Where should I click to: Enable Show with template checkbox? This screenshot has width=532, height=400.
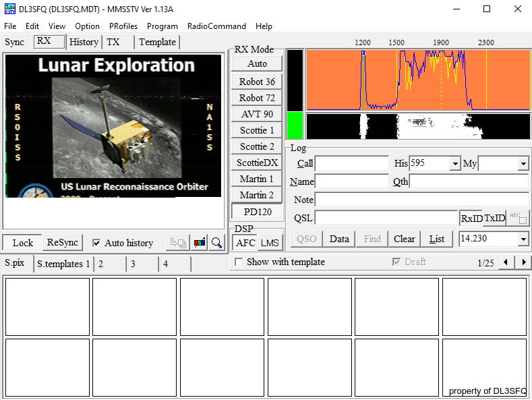pyautogui.click(x=239, y=262)
